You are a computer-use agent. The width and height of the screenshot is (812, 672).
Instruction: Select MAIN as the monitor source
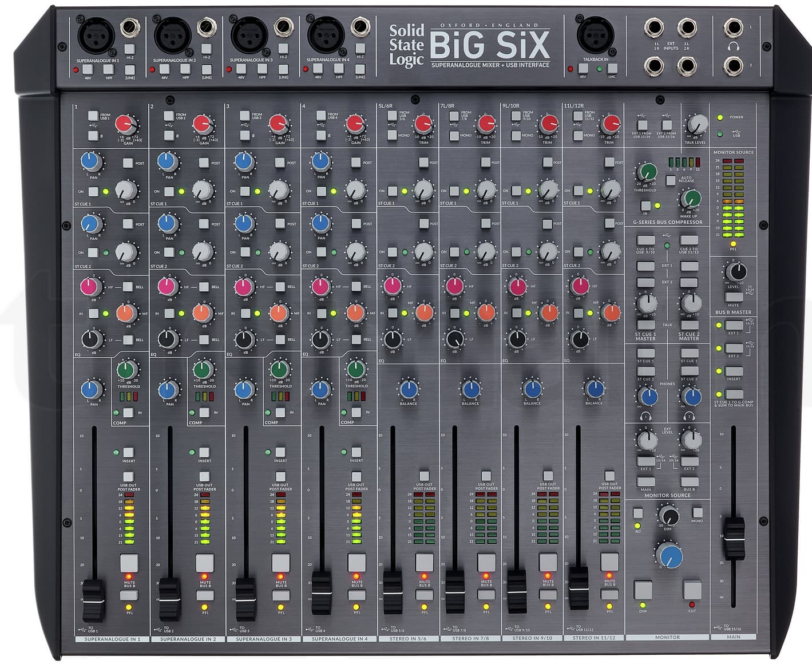646,481
